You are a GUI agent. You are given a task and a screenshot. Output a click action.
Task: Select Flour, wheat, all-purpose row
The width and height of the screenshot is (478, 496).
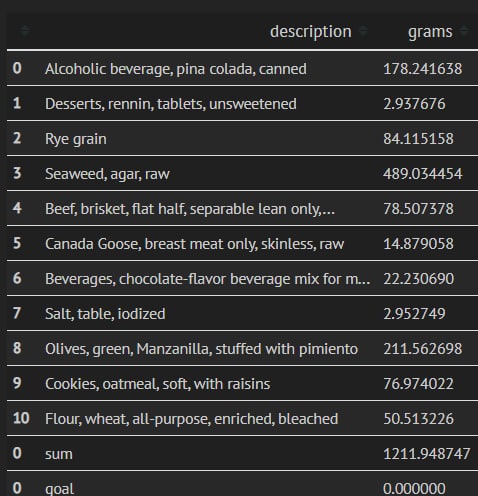click(x=242, y=419)
